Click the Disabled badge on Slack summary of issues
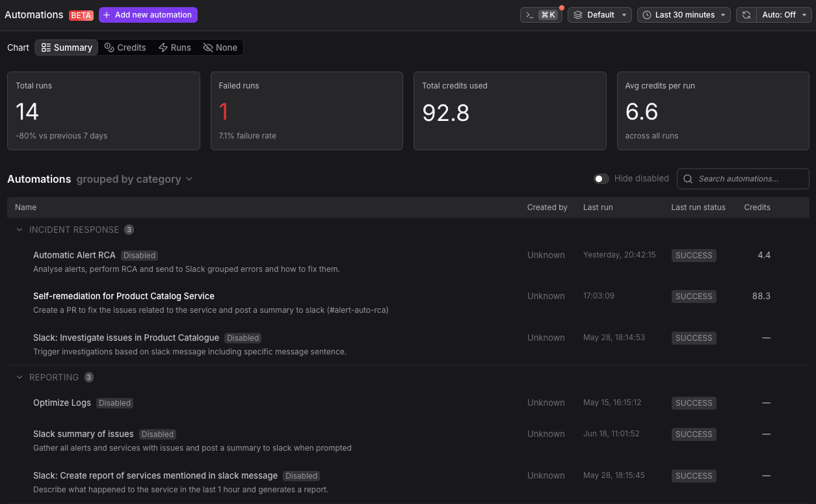Screen dimensions: 816x504 [158, 434]
